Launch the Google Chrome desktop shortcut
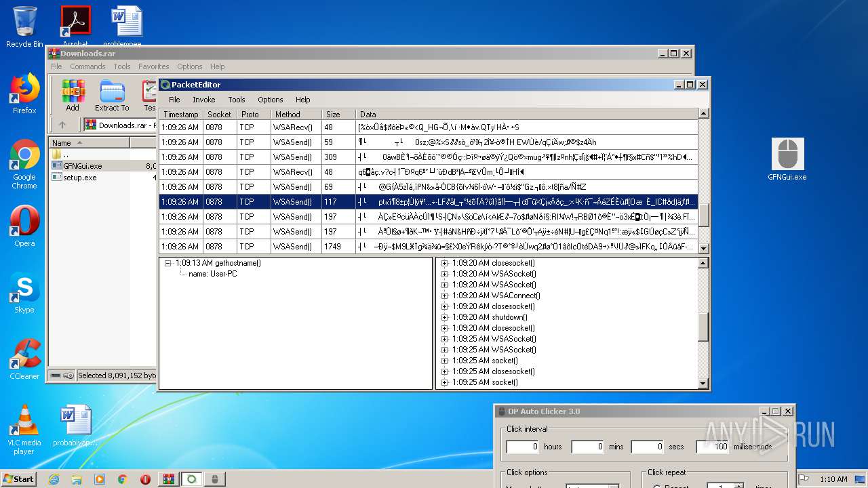 click(24, 165)
